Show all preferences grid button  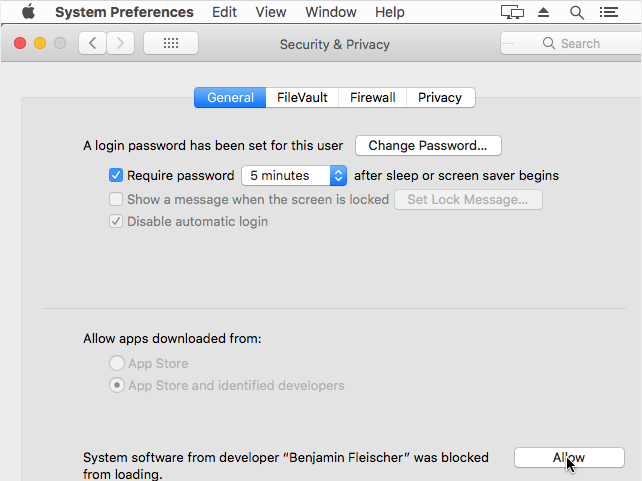(171, 43)
